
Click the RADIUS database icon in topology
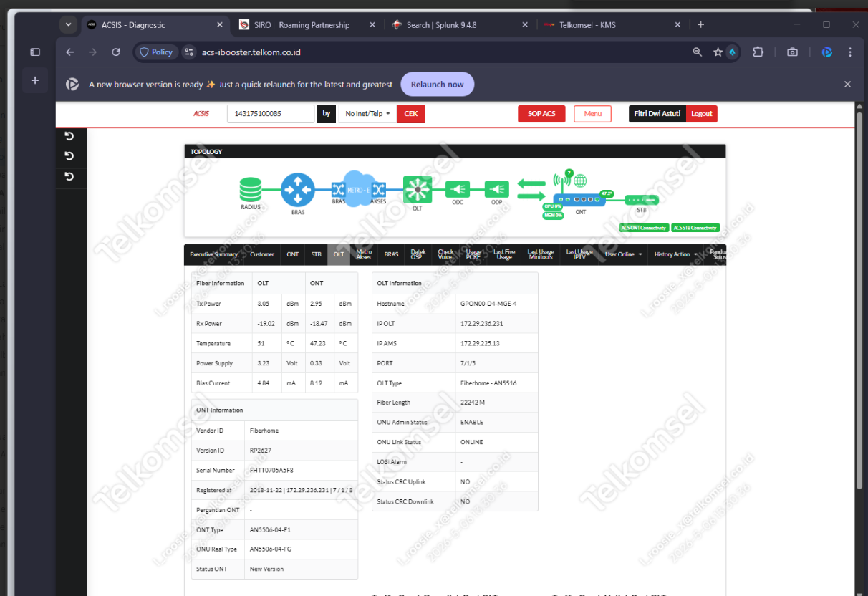[x=251, y=190]
